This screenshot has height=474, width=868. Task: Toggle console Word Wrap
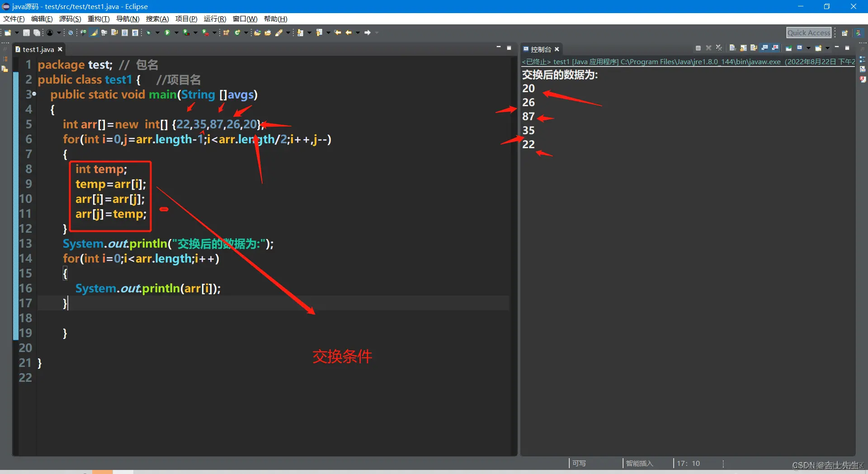tap(754, 48)
